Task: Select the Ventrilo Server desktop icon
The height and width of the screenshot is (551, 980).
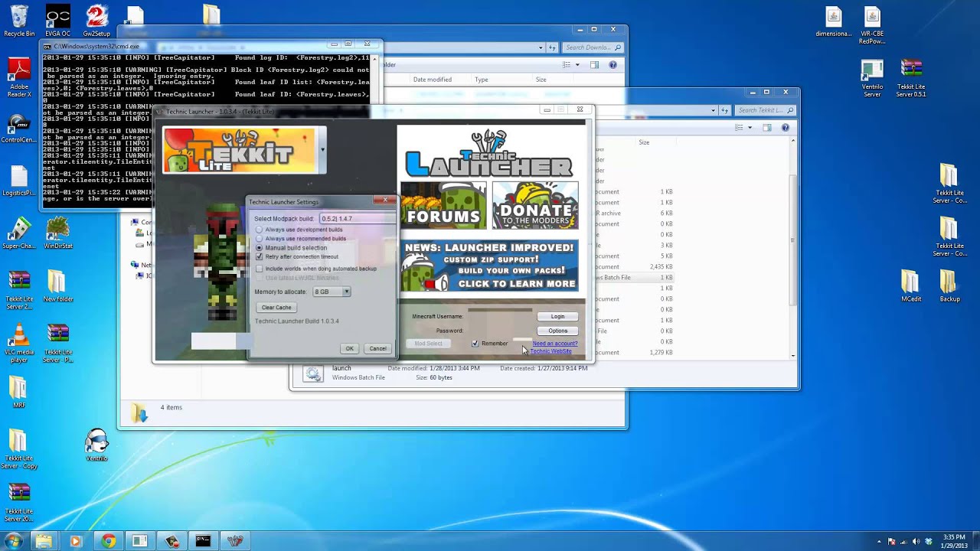Action: point(872,79)
